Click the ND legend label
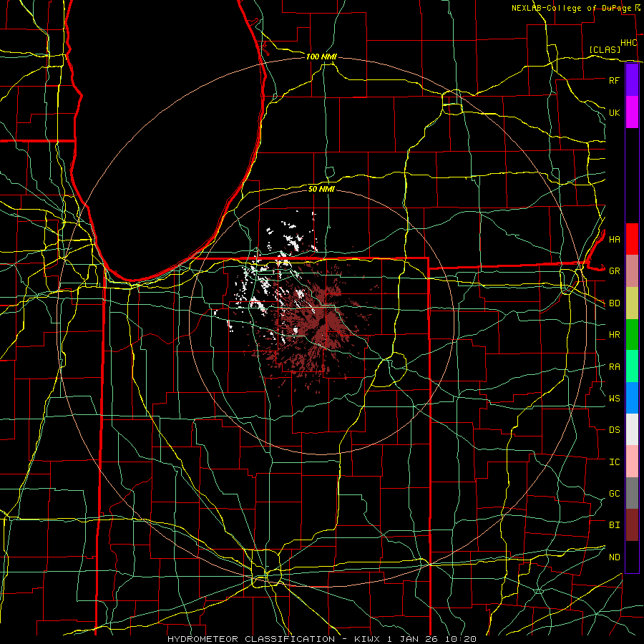 pyautogui.click(x=614, y=557)
